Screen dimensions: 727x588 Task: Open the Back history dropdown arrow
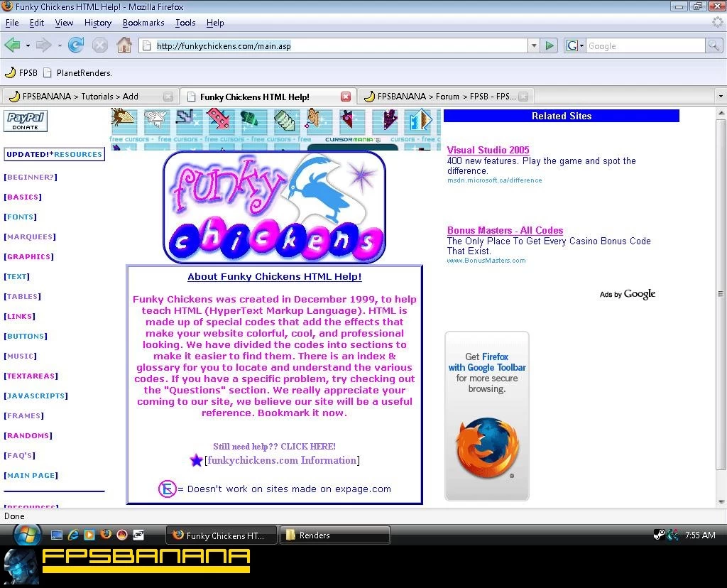[28, 45]
